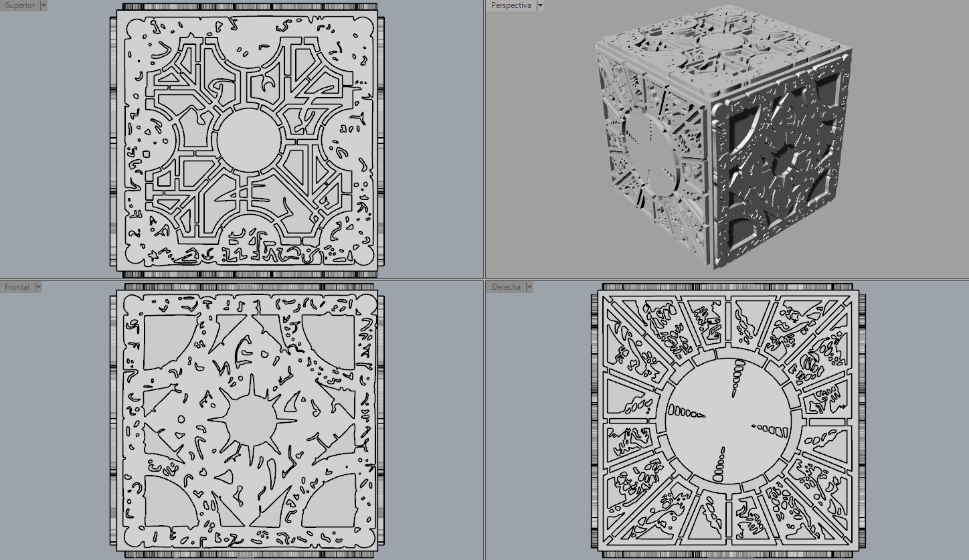
Task: Click the Derecha viewport title label
Action: tap(506, 287)
